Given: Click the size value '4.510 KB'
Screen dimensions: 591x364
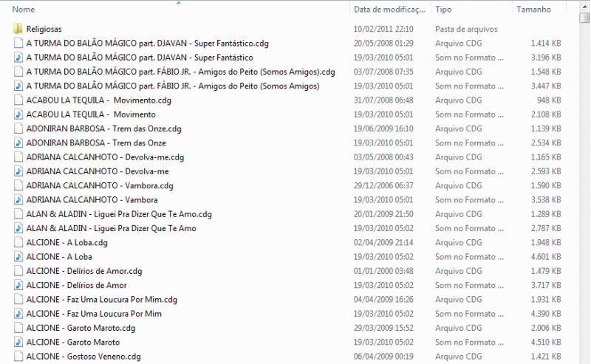Looking at the screenshot, I should click(x=546, y=342).
